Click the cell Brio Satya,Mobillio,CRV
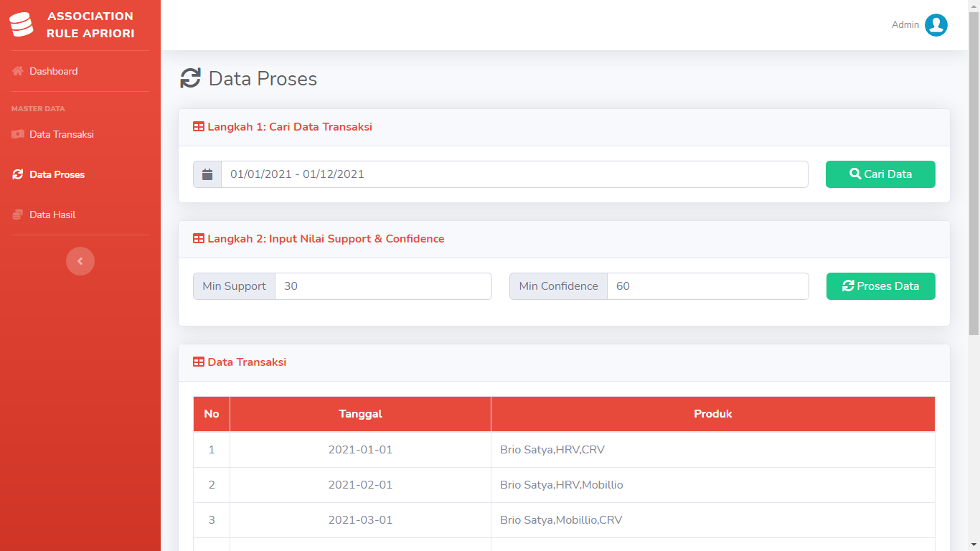980x551 pixels. click(713, 520)
